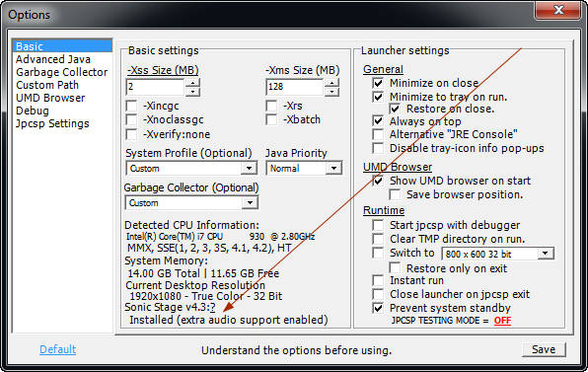The image size is (588, 372).
Task: Check Start jpcsp with debugger
Action: (x=378, y=225)
